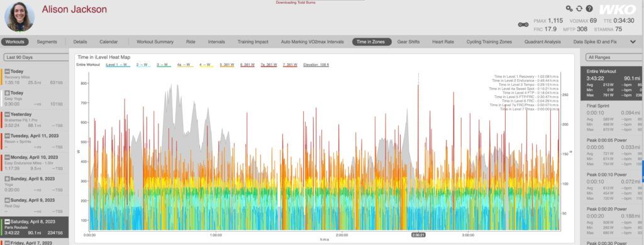Click the bike chain sport icon
Image resolution: width=644 pixels, height=245 pixels.
coord(523,24)
